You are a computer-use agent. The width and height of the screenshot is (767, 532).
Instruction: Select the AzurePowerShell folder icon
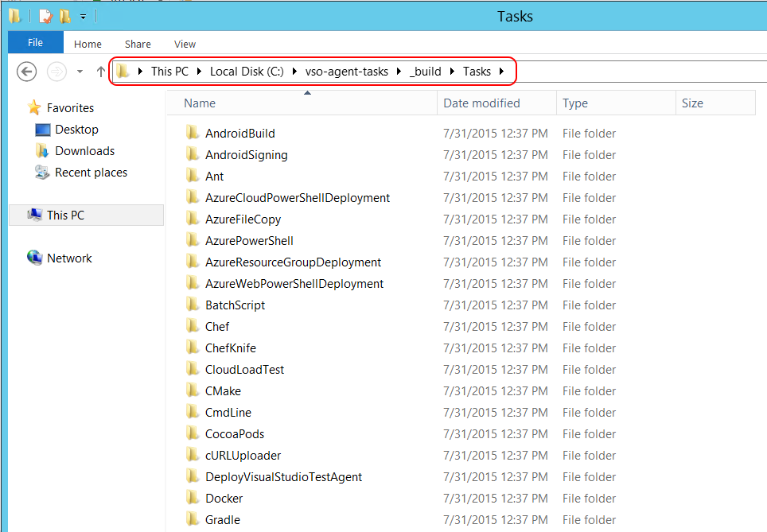click(x=193, y=240)
